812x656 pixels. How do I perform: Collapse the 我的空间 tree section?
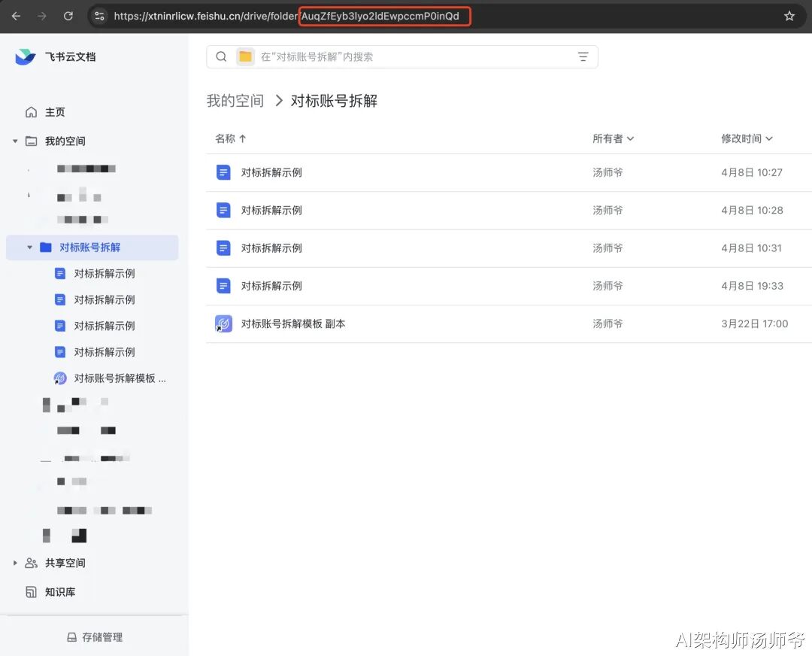point(15,141)
